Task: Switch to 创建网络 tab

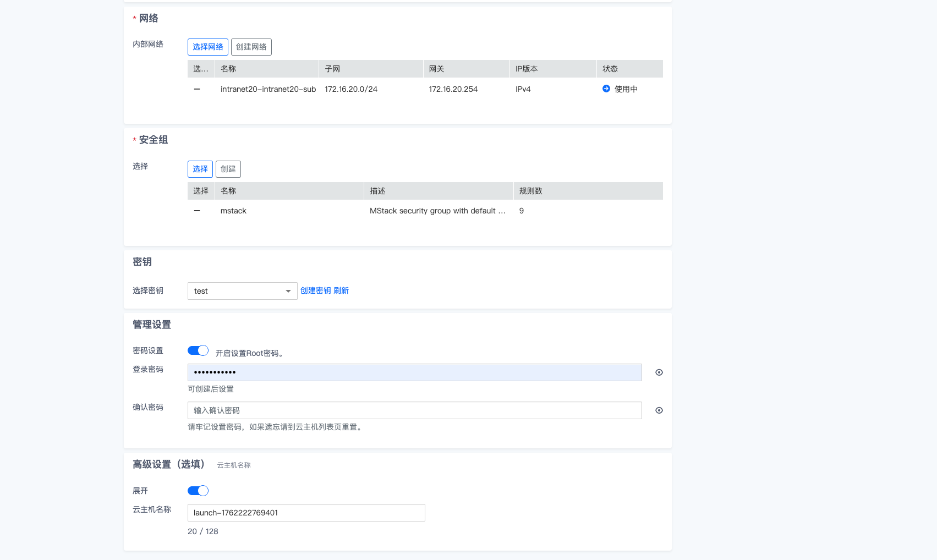Action: click(251, 47)
